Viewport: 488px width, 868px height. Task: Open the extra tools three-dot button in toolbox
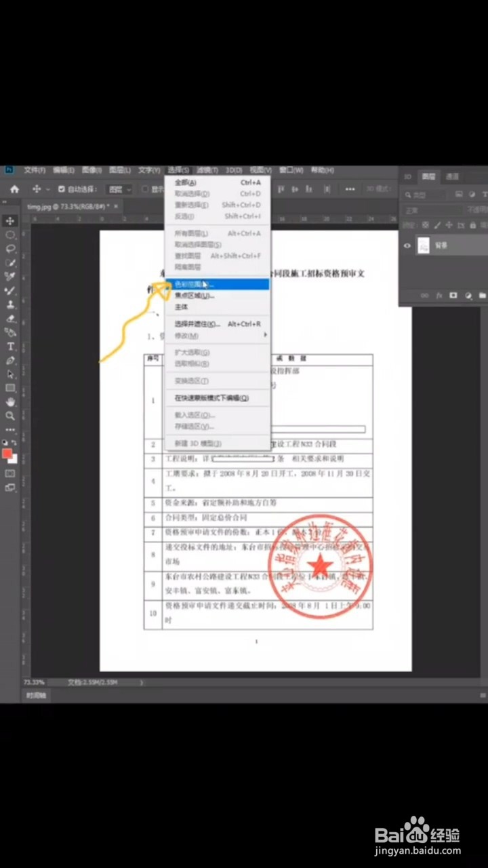(10, 430)
